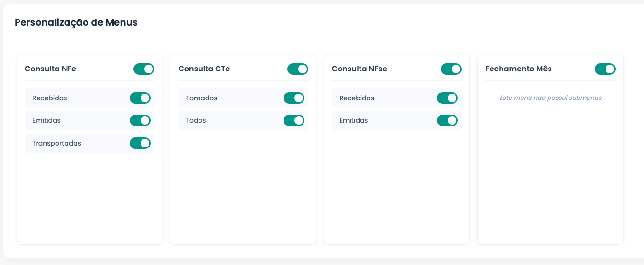Select the Tomados row label text
This screenshot has width=644, height=265.
[201, 98]
